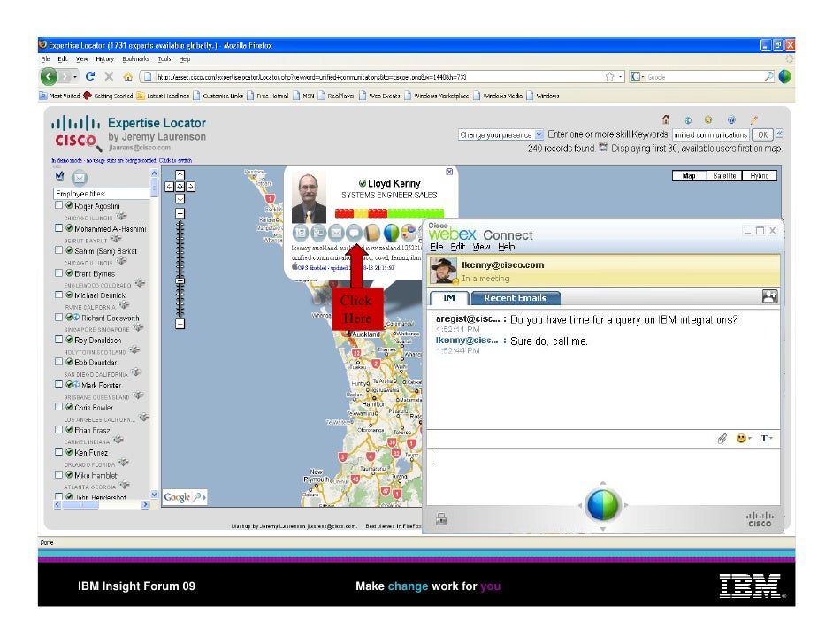Click Lloyd Kenny's colored availability bar
This screenshot has width=833, height=644.
(x=389, y=213)
